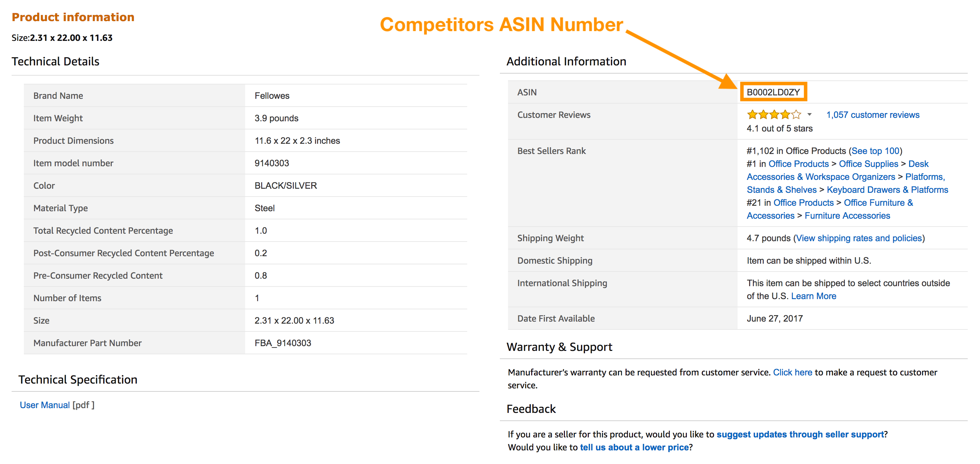
Task: Open Office Supplies category link
Action: tap(868, 164)
